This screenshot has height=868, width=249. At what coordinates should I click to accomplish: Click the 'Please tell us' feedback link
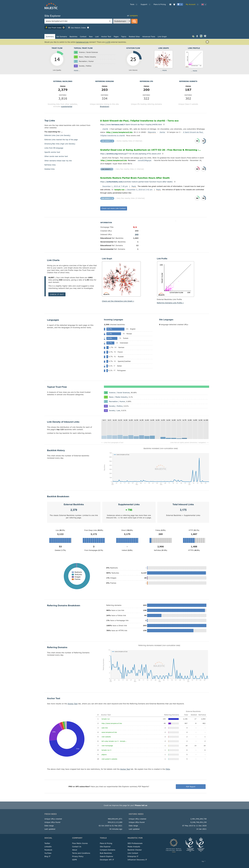(x=141, y=805)
